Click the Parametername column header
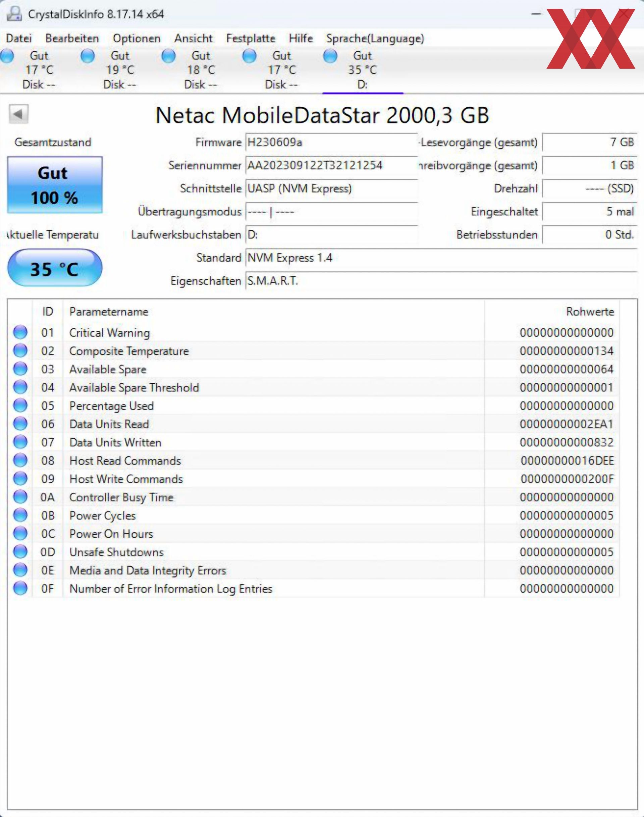The width and height of the screenshot is (644, 817). click(109, 312)
